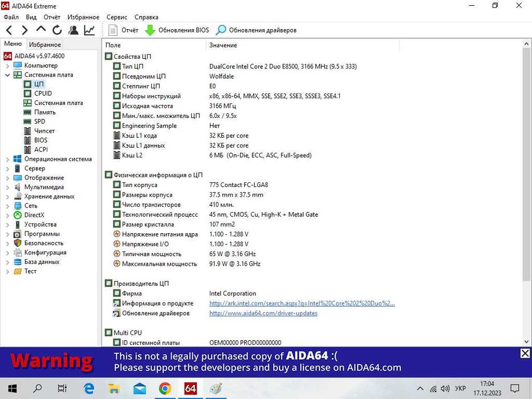
Task: Open the Файл menu
Action: pos(11,17)
